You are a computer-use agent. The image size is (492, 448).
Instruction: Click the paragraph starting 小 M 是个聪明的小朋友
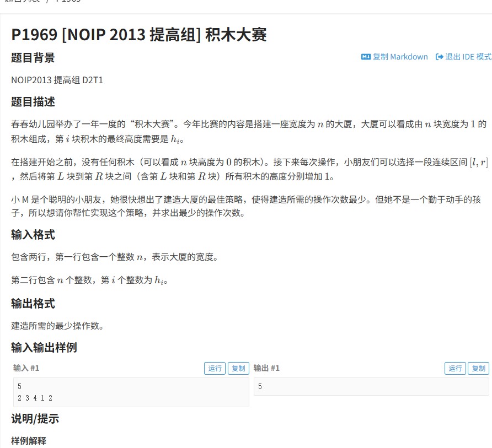tap(247, 206)
